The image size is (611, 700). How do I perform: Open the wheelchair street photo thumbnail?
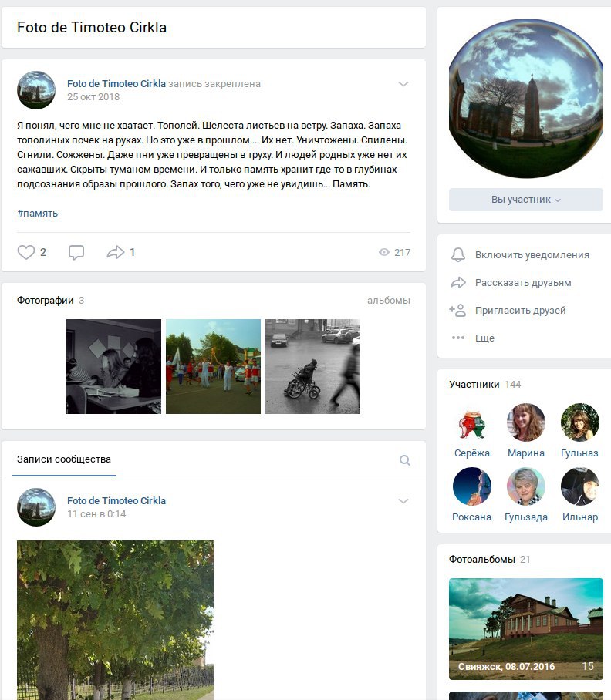(312, 366)
